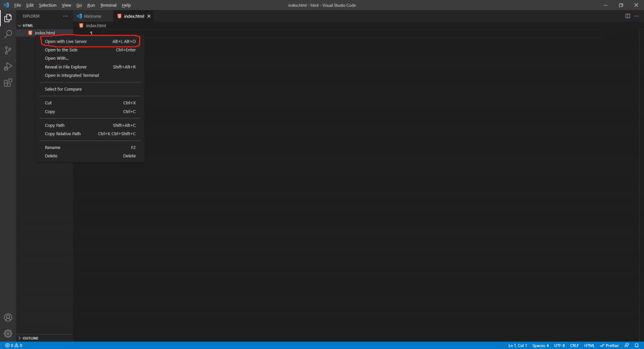644x349 pixels.
Task: Choose Copy Relative Path
Action: point(90,133)
